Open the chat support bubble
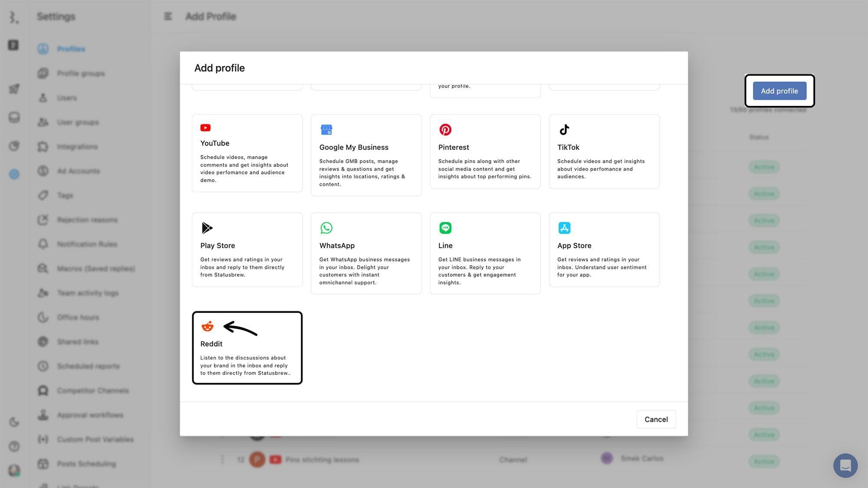This screenshot has height=488, width=868. pos(845,465)
